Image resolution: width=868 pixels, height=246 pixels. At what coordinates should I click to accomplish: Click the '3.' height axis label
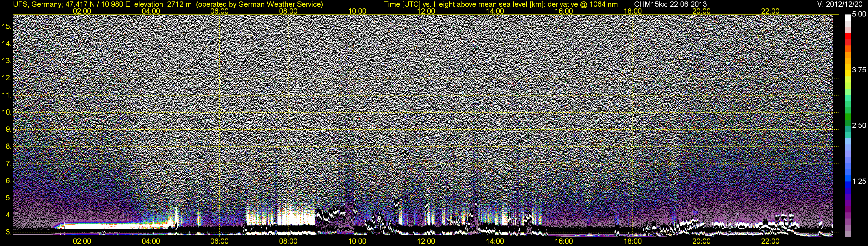(x=8, y=232)
